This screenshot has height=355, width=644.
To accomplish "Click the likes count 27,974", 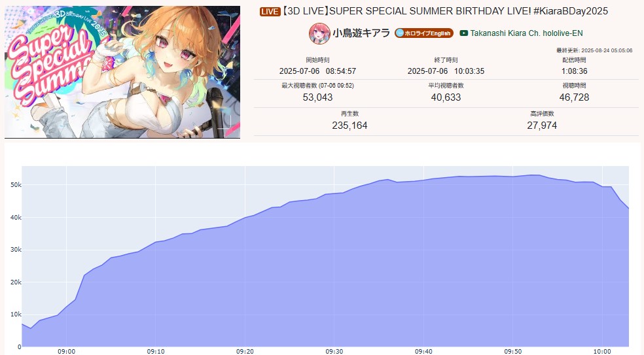I will click(x=542, y=125).
